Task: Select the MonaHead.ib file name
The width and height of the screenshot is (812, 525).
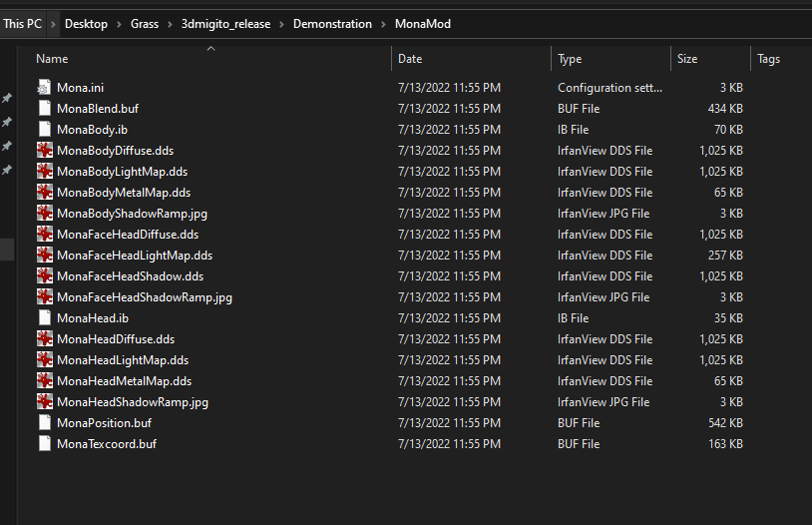Action: click(93, 318)
